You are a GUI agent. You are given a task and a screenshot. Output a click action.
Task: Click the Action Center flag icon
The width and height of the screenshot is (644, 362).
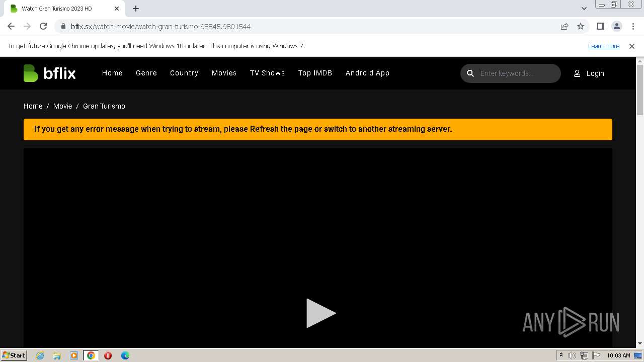(596, 355)
